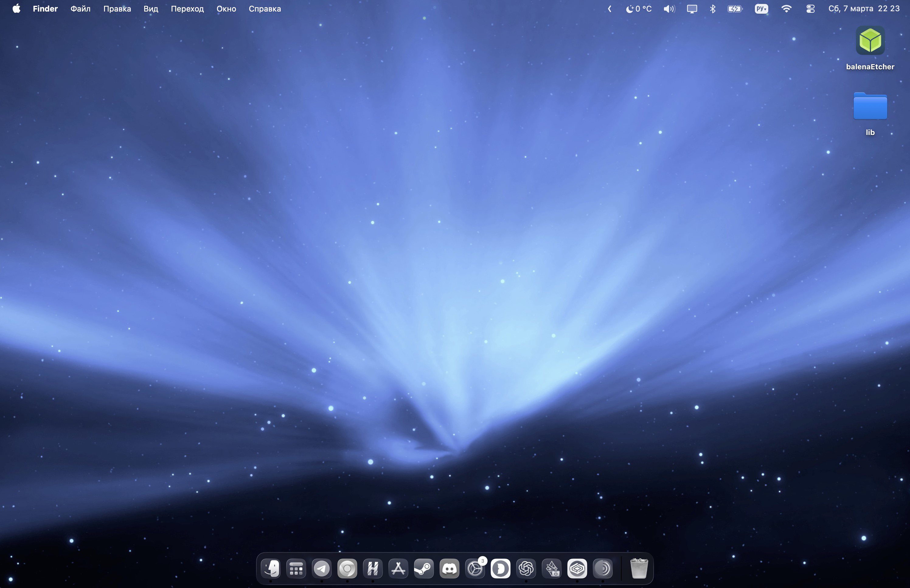Open Discord in the dock

click(450, 569)
